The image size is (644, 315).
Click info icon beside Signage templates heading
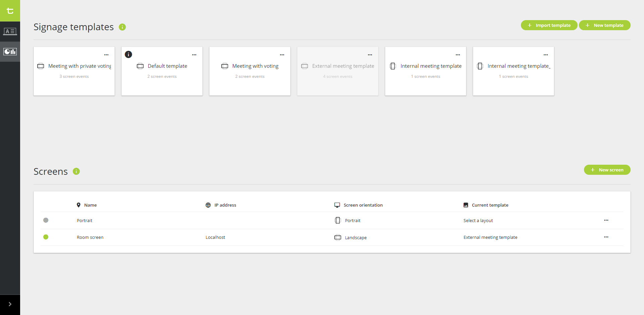pyautogui.click(x=122, y=27)
